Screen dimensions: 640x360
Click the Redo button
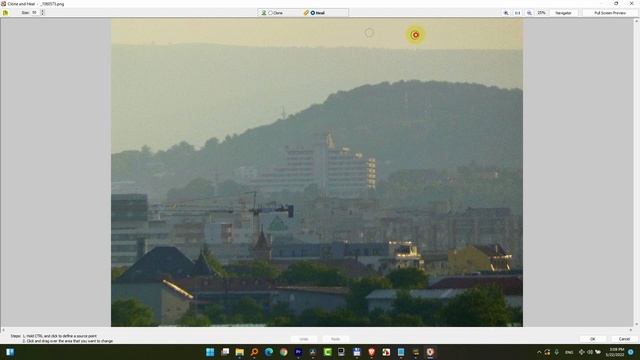point(336,339)
